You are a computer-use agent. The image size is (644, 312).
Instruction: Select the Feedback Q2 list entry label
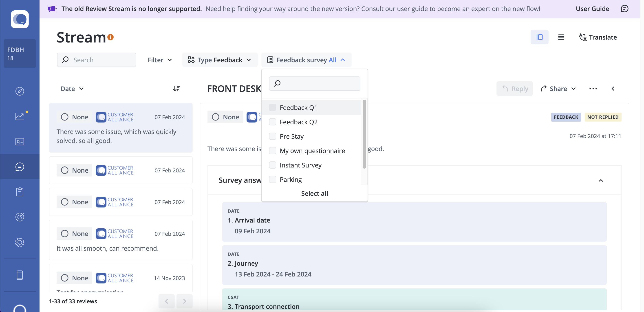299,122
